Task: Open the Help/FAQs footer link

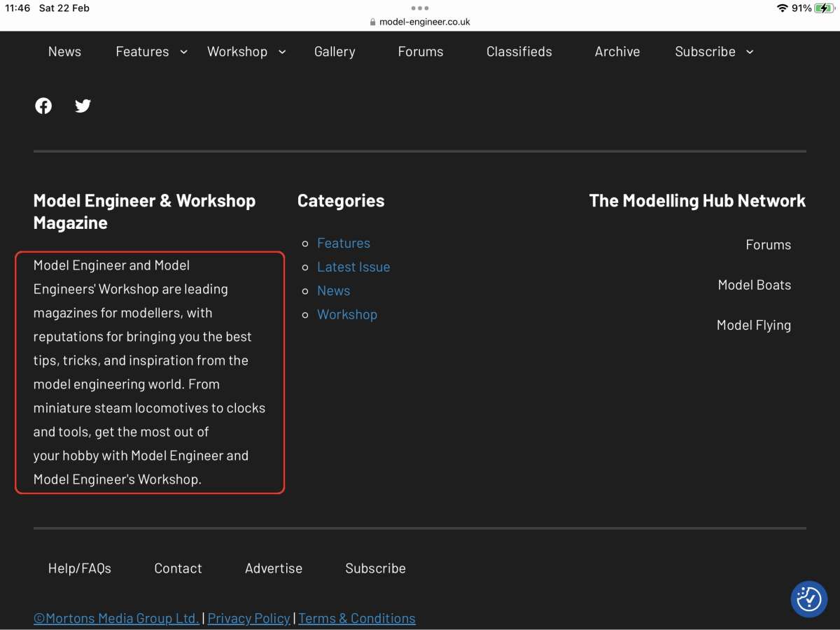Action: coord(80,568)
